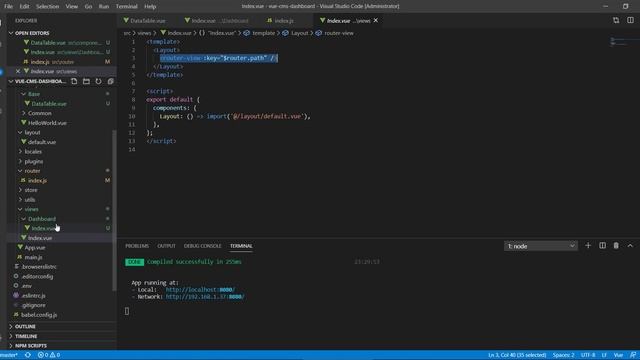Show the Output panel tab
This screenshot has width=640, height=360.
[166, 246]
